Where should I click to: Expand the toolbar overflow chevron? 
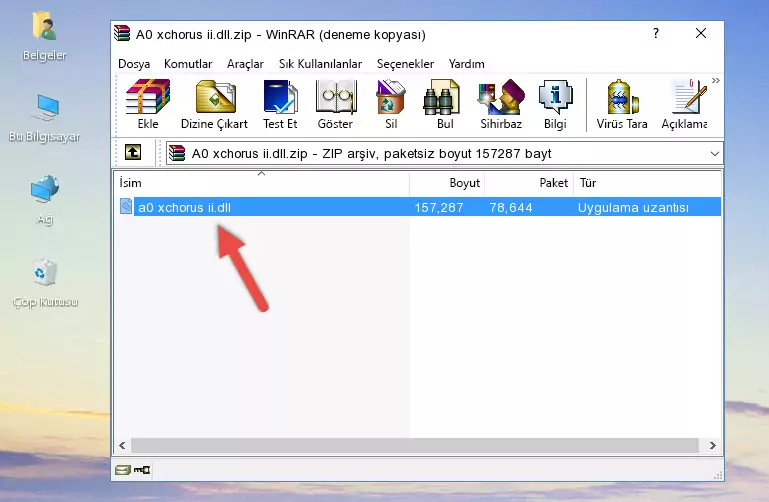click(x=716, y=80)
